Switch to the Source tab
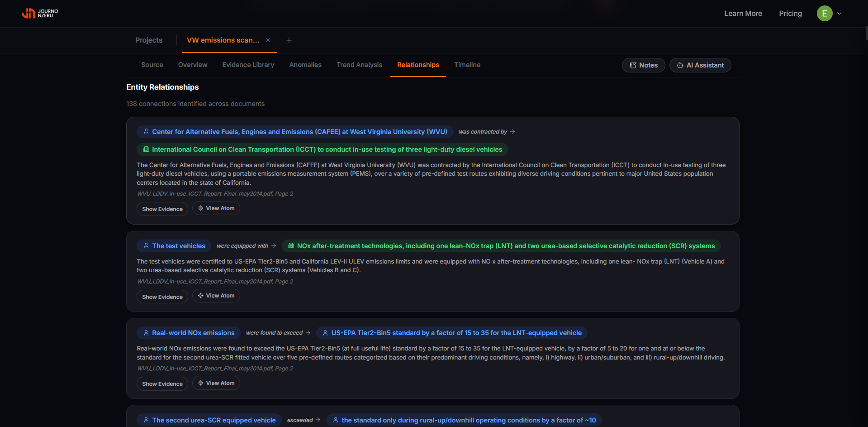 tap(152, 65)
